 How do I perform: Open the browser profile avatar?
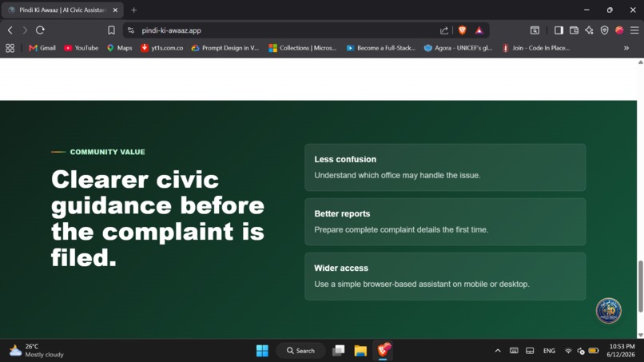click(x=619, y=30)
